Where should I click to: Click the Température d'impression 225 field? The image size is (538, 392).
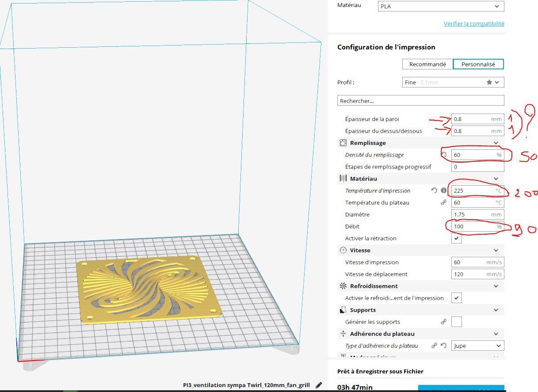coord(478,190)
